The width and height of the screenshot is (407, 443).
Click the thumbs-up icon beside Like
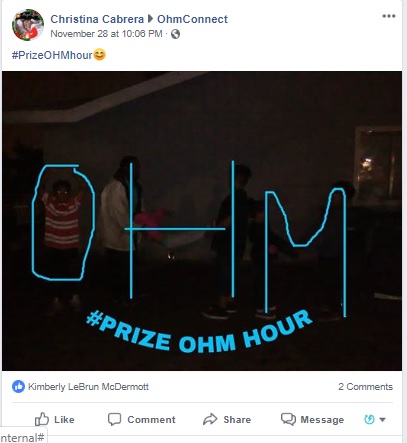[x=42, y=419]
